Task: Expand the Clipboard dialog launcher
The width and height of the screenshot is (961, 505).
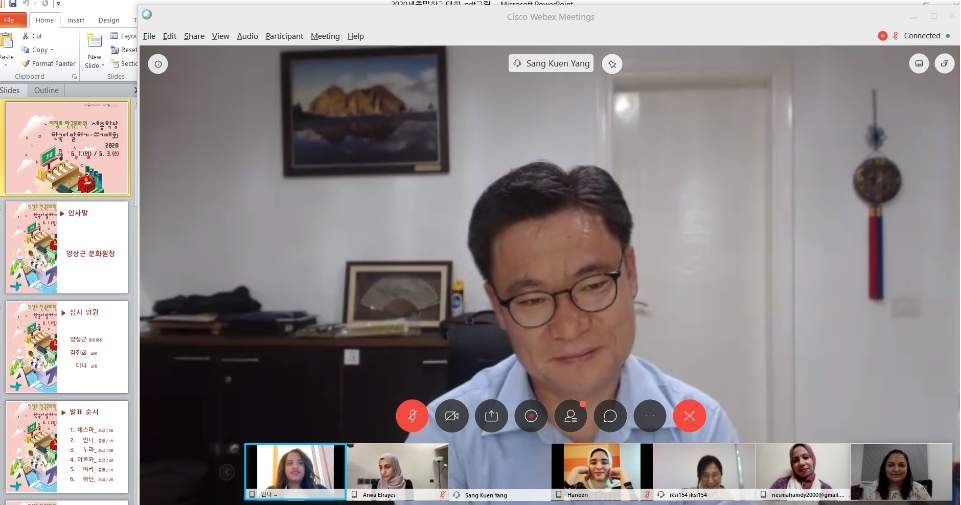Action: 75,76
